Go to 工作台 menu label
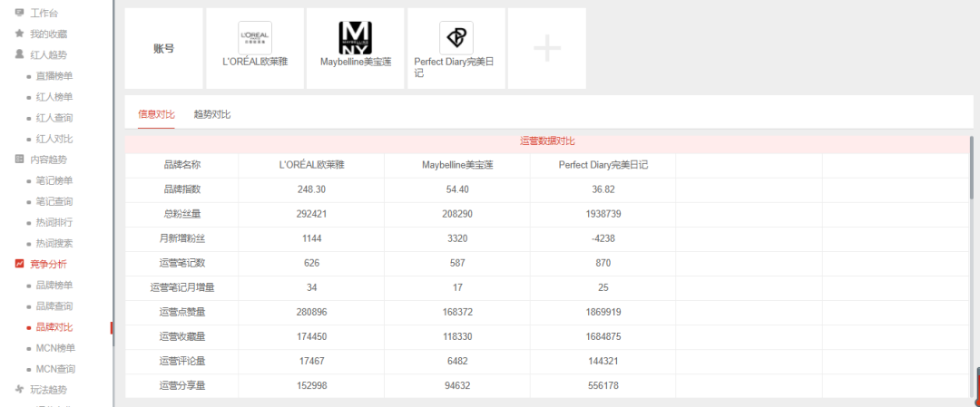 [x=44, y=13]
